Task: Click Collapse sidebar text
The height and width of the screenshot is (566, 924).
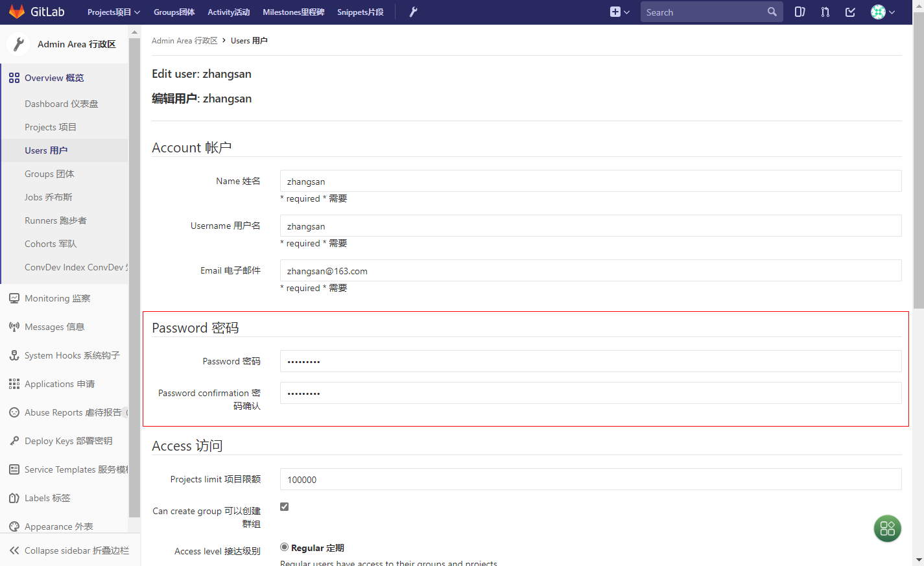Action: click(x=77, y=550)
